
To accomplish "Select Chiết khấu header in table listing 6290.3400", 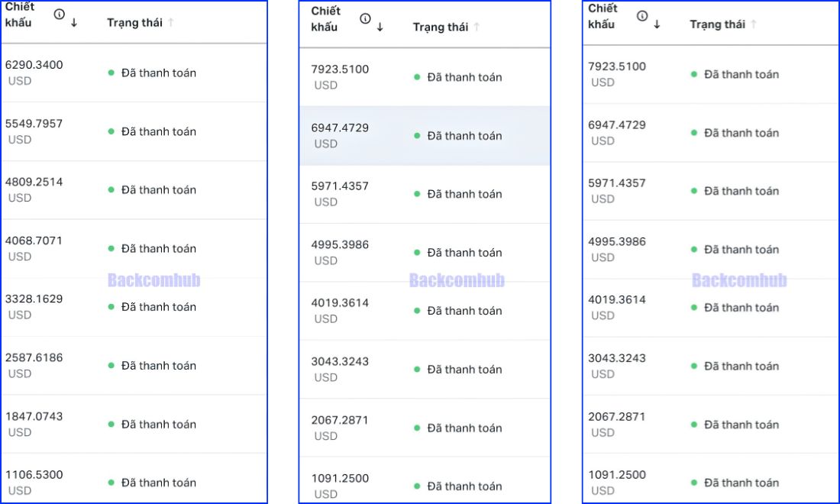I will pyautogui.click(x=19, y=15).
